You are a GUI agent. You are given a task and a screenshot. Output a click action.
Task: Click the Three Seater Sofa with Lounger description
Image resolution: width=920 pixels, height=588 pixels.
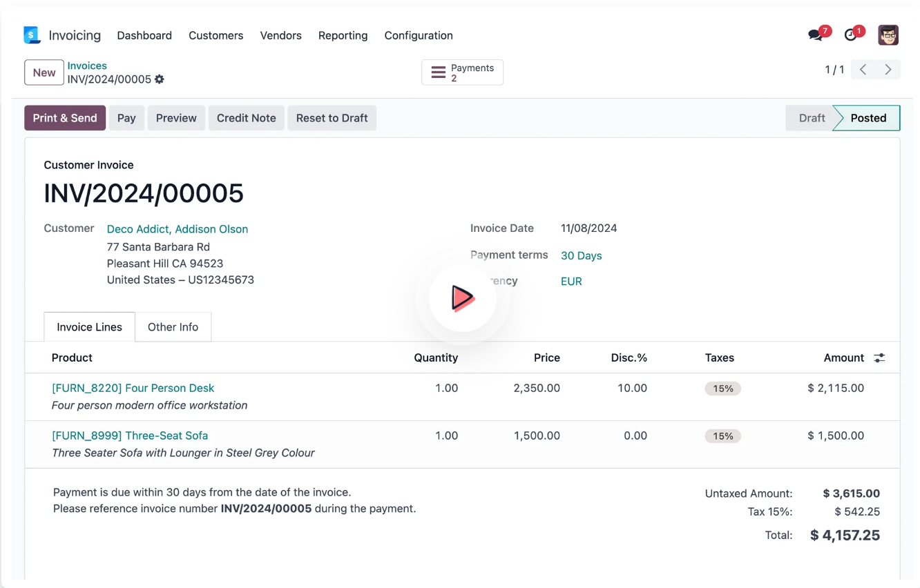184,453
